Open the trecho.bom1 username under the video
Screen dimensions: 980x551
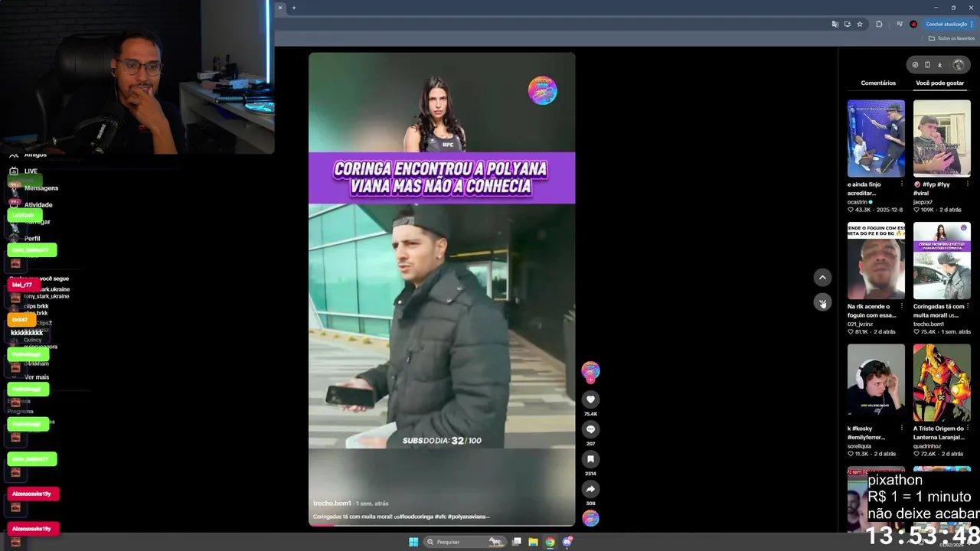tap(332, 504)
